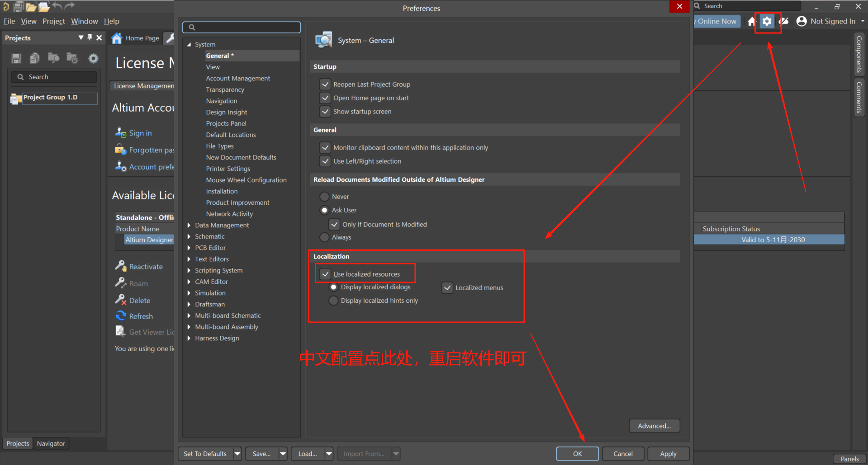Click the folder search icon in Projects panel
This screenshot has width=868, height=465.
[x=53, y=58]
